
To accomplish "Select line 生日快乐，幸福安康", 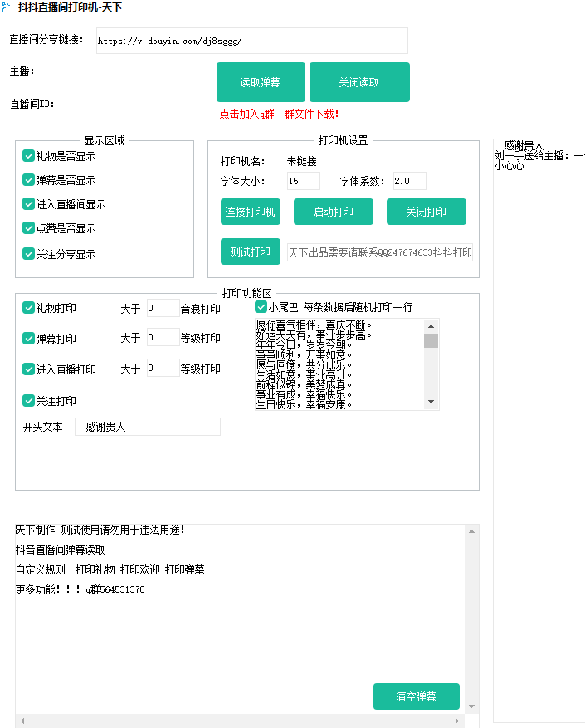I will point(304,404).
